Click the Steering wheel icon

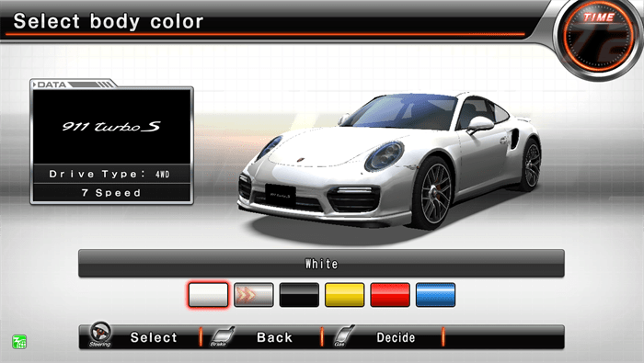pos(100,335)
